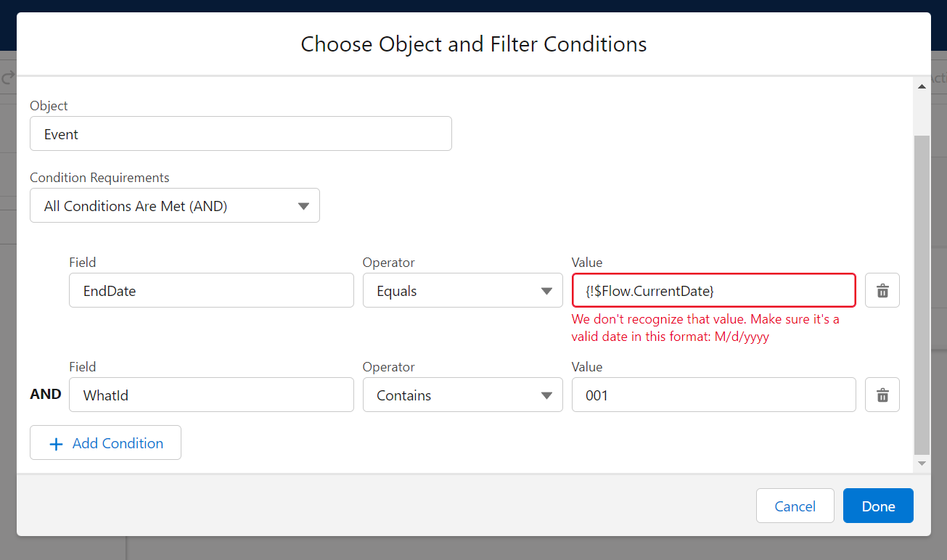
Task: Click the plus icon for Add Condition
Action: [56, 444]
